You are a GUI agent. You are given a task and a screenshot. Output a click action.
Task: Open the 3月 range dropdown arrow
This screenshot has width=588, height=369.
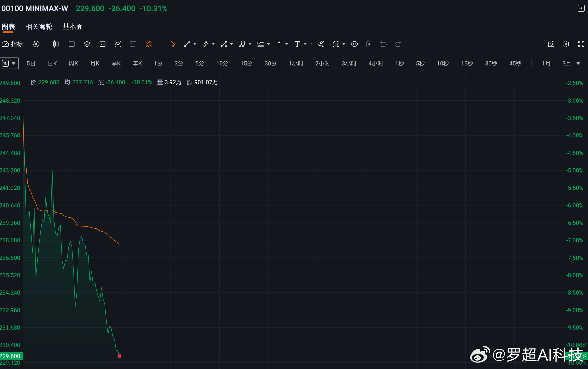pyautogui.click(x=578, y=64)
